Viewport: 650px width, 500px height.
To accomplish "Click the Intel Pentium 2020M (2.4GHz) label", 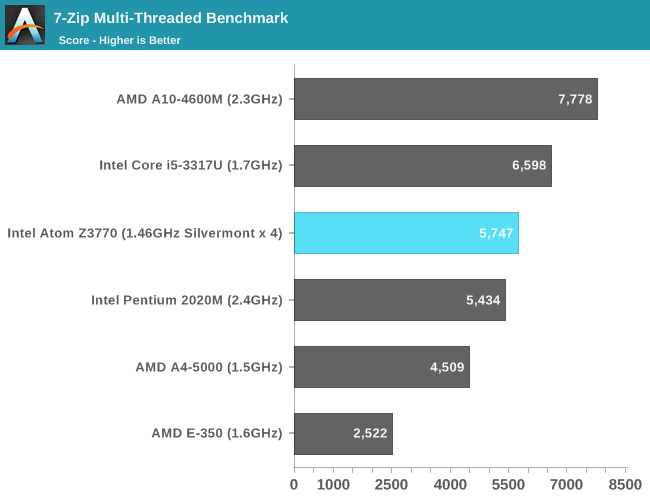I will pos(186,300).
